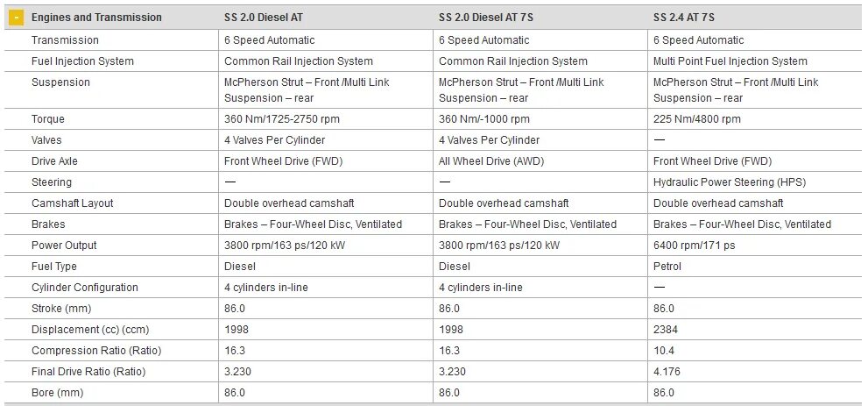Screen dimensions: 868x406
Task: Click the Cylinder Configuration row label
Action: (85, 288)
